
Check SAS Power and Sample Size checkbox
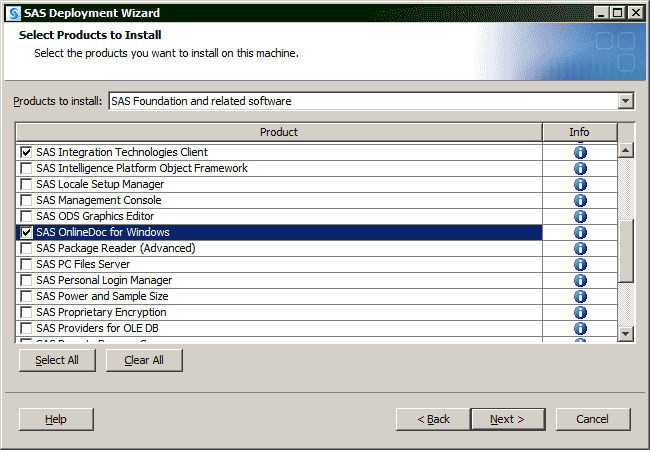(x=26, y=296)
